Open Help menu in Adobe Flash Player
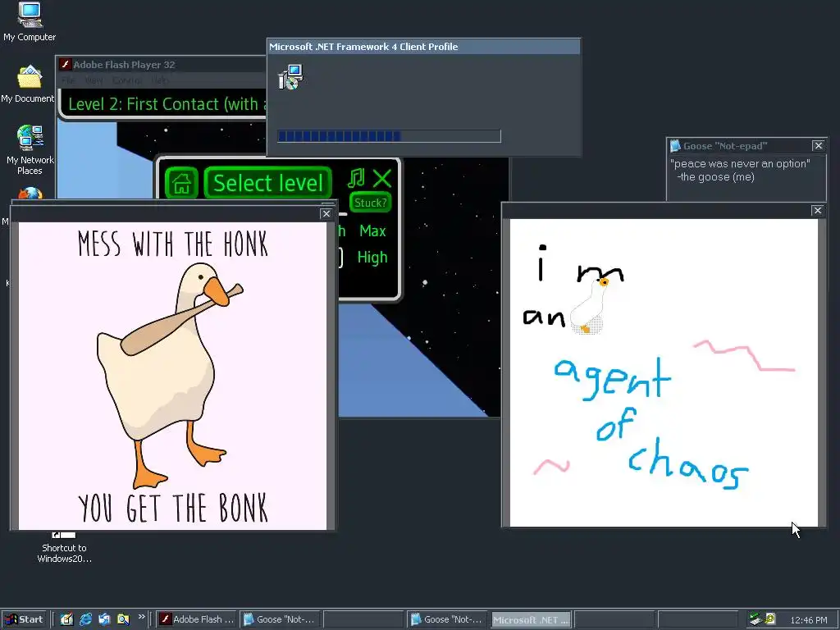 (160, 81)
